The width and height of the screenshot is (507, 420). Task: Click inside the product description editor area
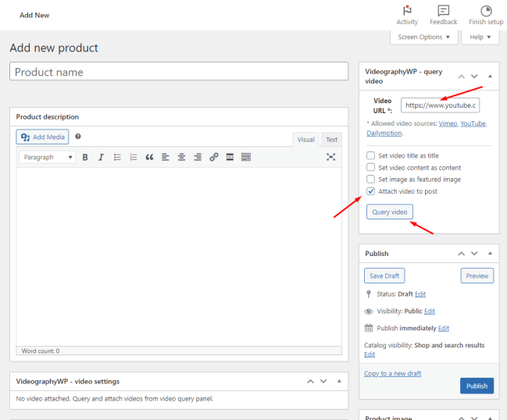tap(179, 257)
